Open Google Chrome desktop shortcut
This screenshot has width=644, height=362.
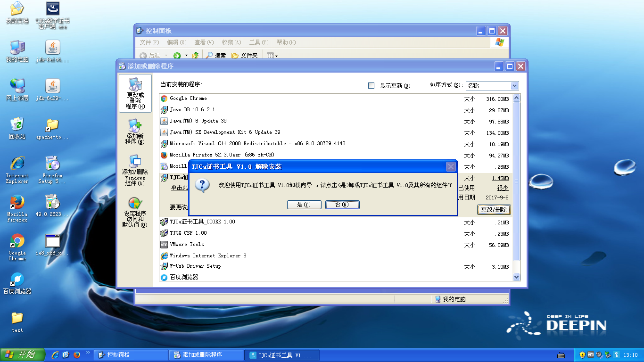click(x=17, y=247)
